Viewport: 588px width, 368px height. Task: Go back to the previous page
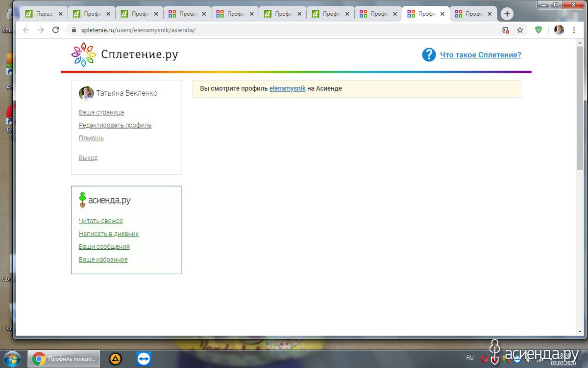pyautogui.click(x=26, y=30)
